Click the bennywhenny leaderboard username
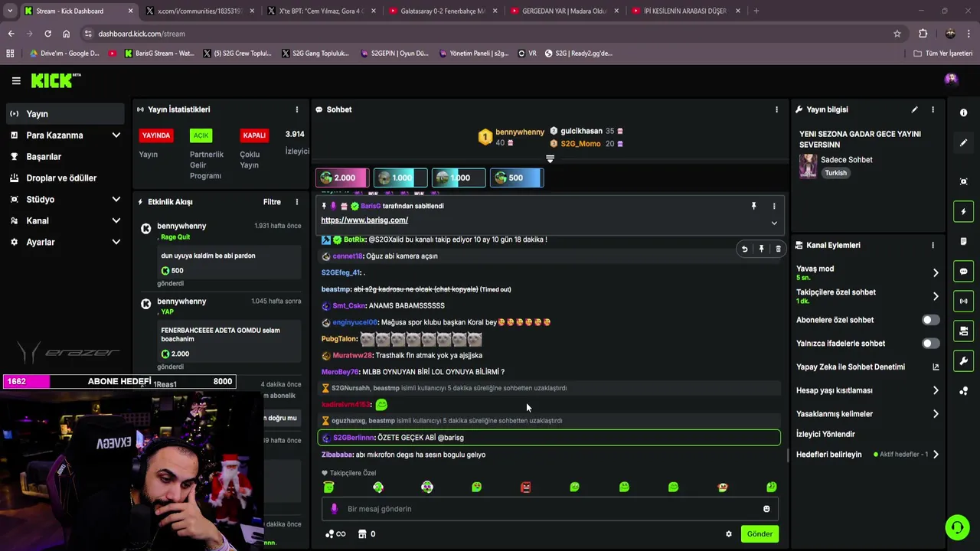 tap(520, 132)
